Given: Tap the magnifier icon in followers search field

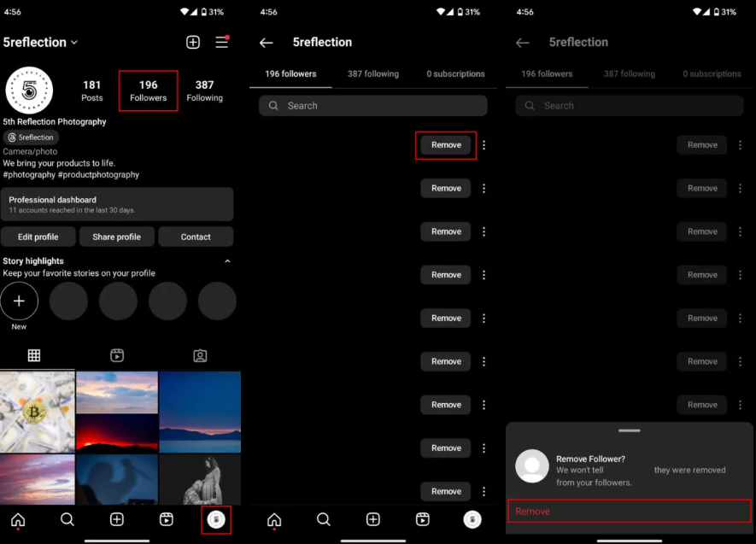Looking at the screenshot, I should [273, 106].
